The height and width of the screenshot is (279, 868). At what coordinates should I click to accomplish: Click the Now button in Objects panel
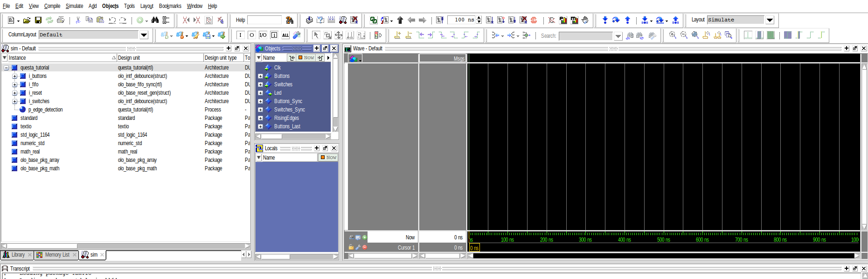306,58
